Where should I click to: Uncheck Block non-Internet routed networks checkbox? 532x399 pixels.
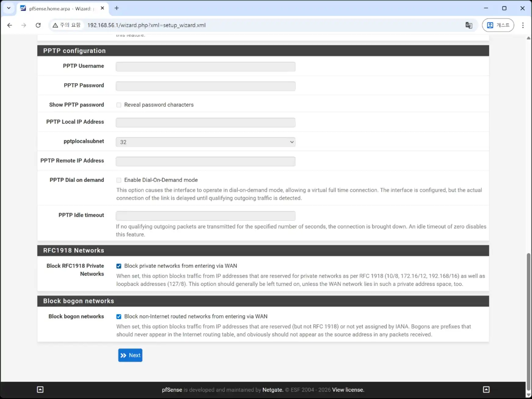pyautogui.click(x=119, y=317)
